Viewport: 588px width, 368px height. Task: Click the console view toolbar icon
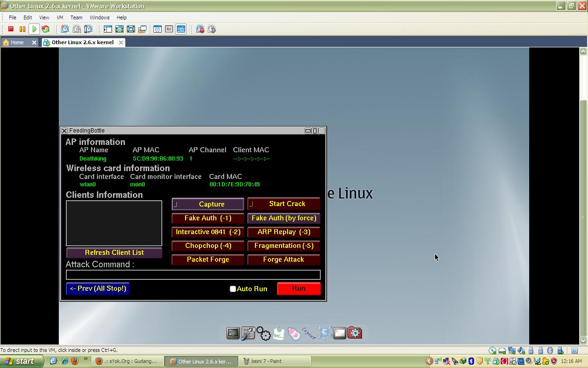pos(181,29)
